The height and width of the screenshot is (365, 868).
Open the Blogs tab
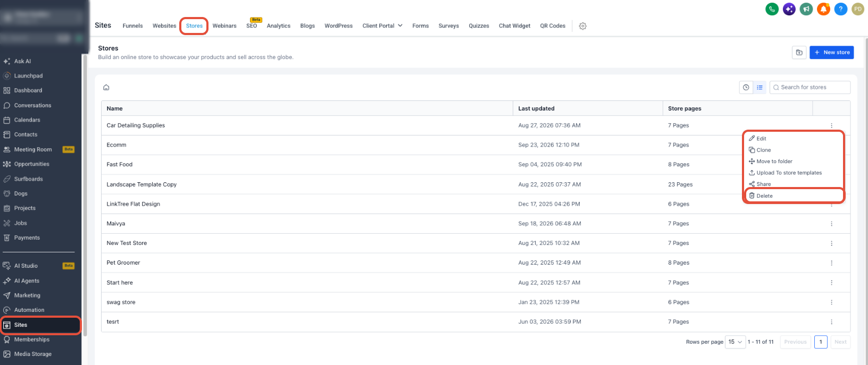[307, 26]
